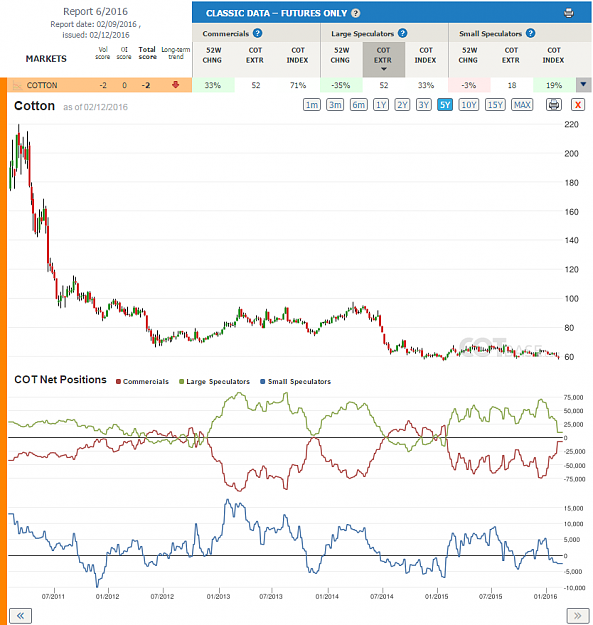This screenshot has height=625, width=593.
Task: Click the Classic Data help question mark
Action: pyautogui.click(x=355, y=13)
